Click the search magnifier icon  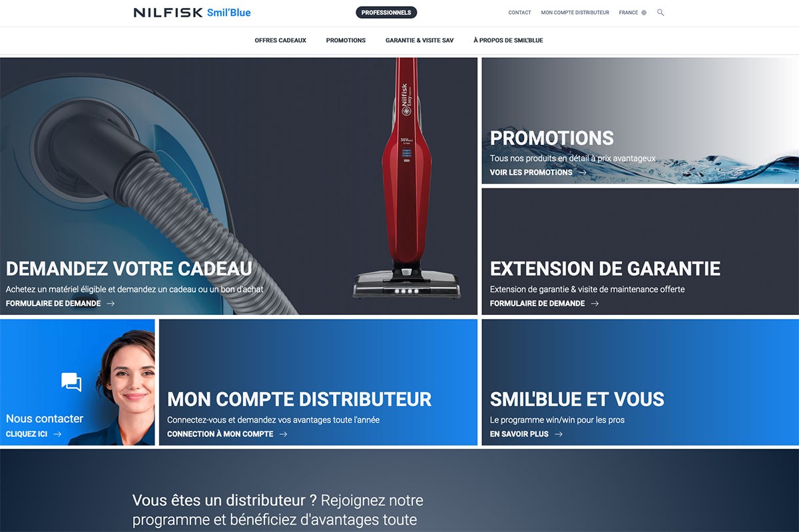pos(661,13)
